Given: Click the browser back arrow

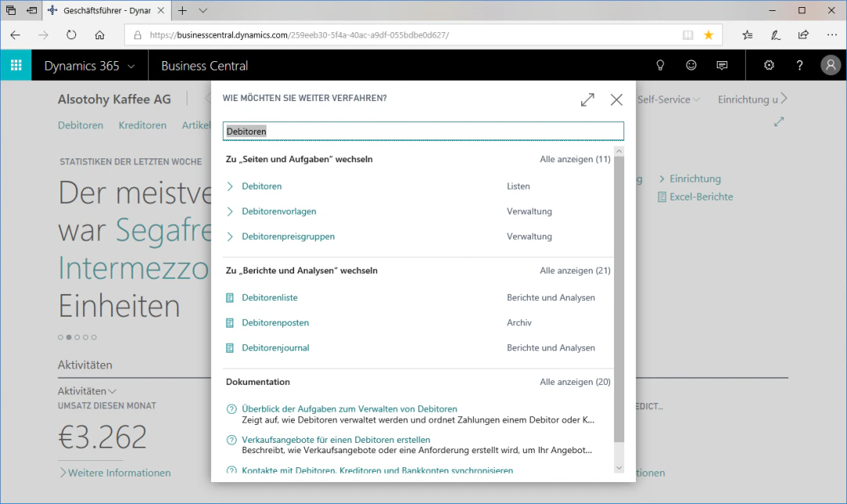Looking at the screenshot, I should click(x=15, y=35).
